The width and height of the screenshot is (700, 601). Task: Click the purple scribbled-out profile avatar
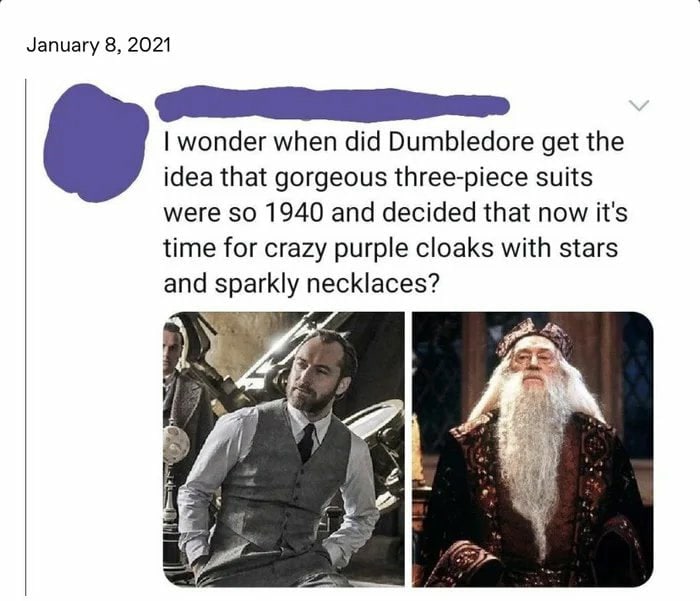point(96,142)
